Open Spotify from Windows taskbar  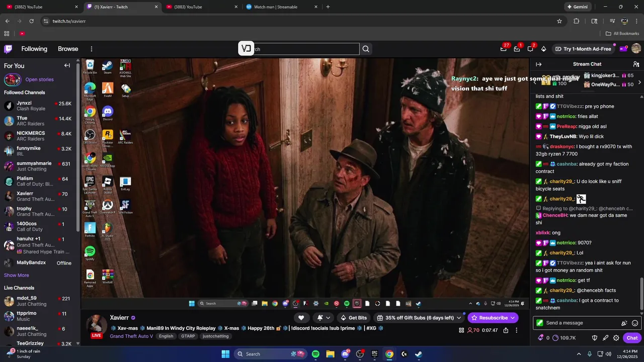[315, 354]
